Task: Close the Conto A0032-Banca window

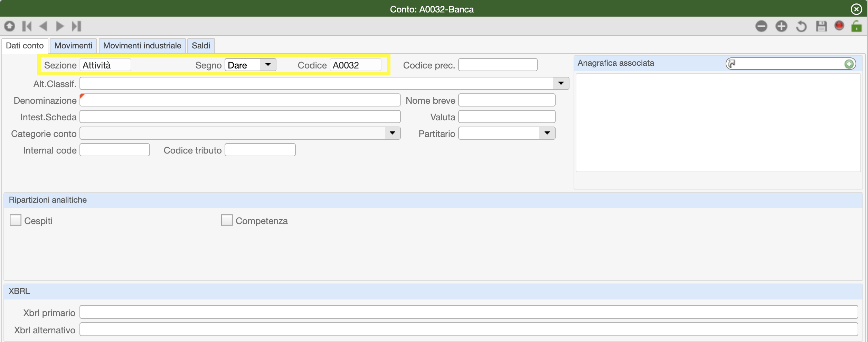Action: click(x=856, y=9)
